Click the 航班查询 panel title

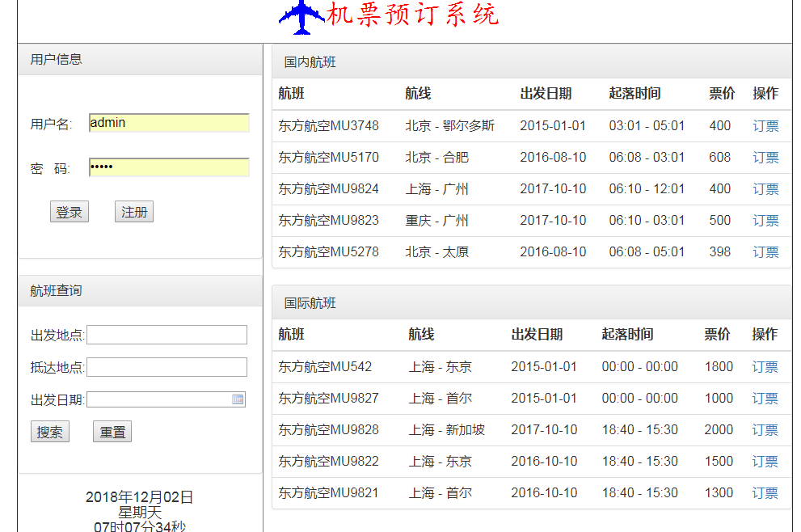pyautogui.click(x=57, y=291)
